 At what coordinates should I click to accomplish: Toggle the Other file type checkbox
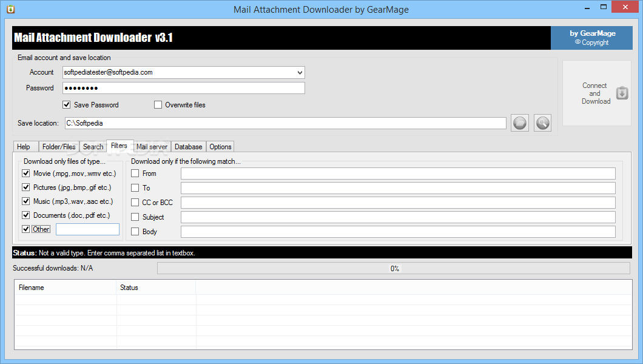(26, 229)
